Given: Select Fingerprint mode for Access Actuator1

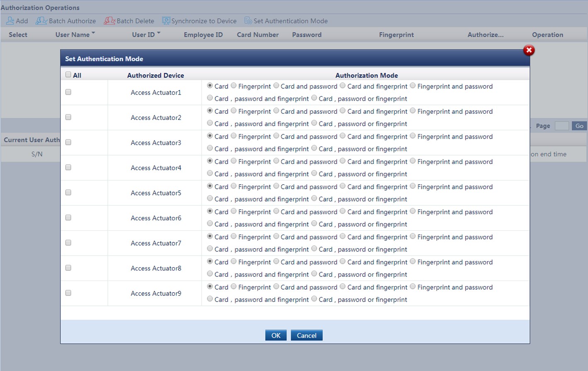Looking at the screenshot, I should pos(234,85).
